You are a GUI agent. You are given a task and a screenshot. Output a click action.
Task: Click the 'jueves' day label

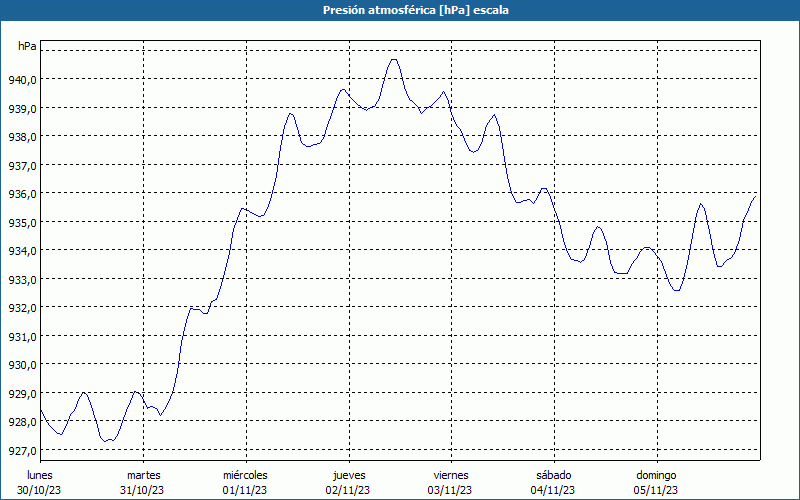[x=349, y=475]
